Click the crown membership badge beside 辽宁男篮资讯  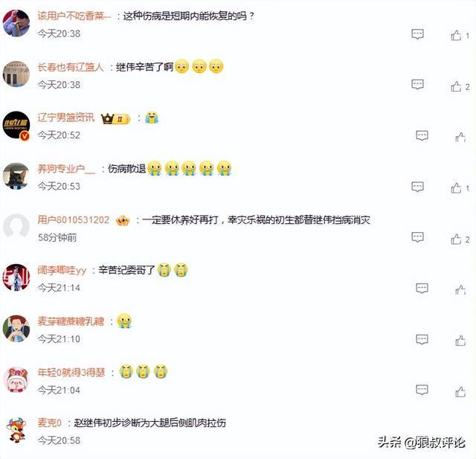[115, 119]
